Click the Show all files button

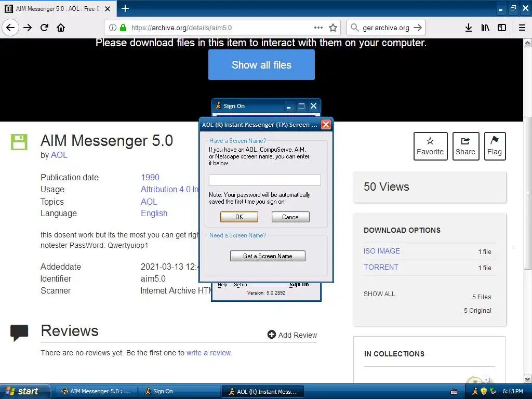click(x=261, y=65)
